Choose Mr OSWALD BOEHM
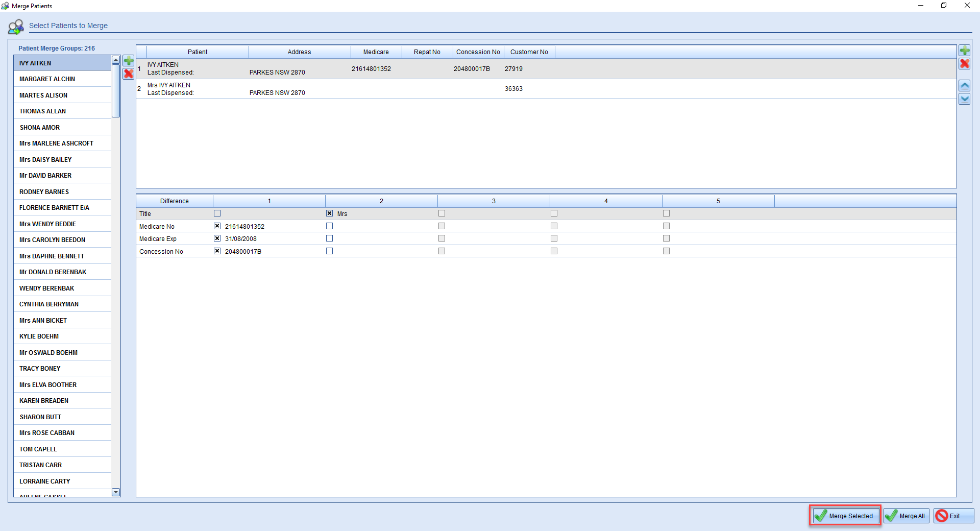Viewport: 980px width, 531px height. pos(62,353)
